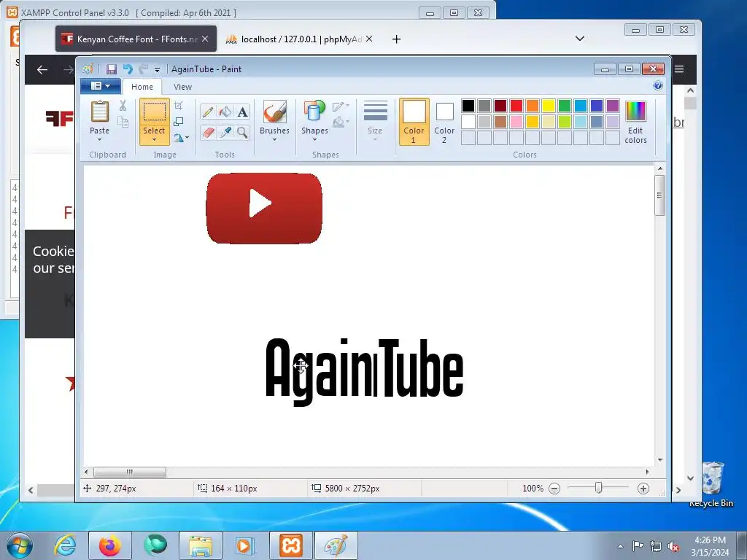
Task: Click the Resize and skew icon
Action: [x=179, y=122]
